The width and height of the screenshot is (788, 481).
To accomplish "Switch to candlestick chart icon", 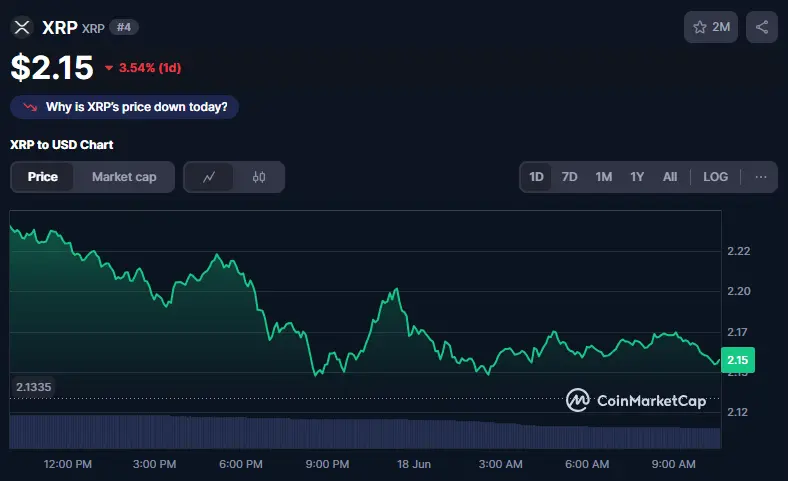I will [x=259, y=177].
